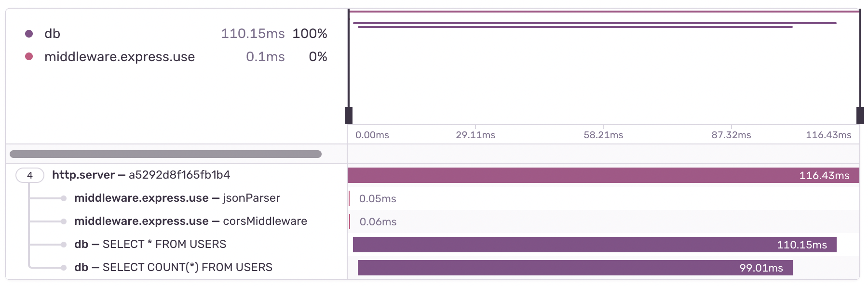Click the SELECT * FROM USERS node circle
Image resolution: width=868 pixels, height=286 pixels.
(64, 244)
